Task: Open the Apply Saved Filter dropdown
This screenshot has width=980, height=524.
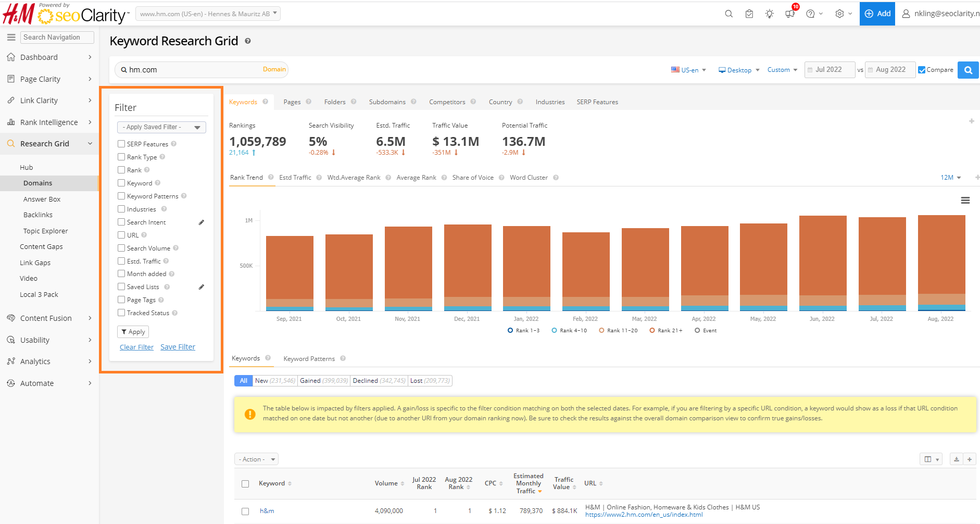Action: coord(161,127)
